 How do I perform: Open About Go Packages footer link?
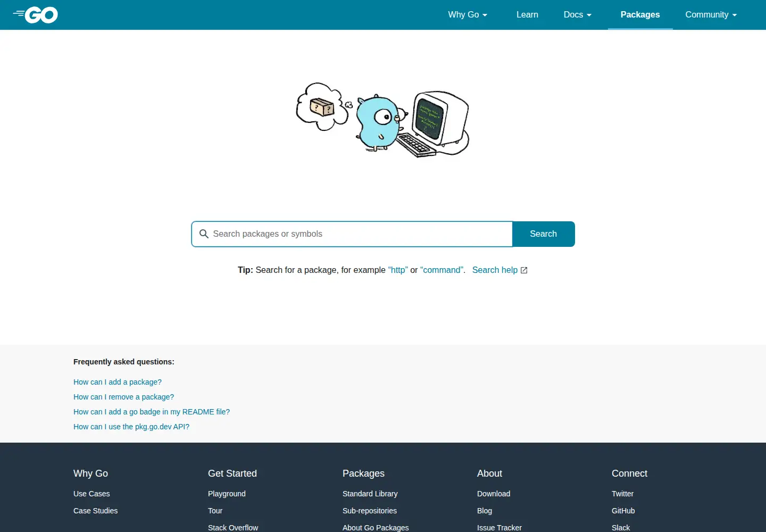coord(376,528)
